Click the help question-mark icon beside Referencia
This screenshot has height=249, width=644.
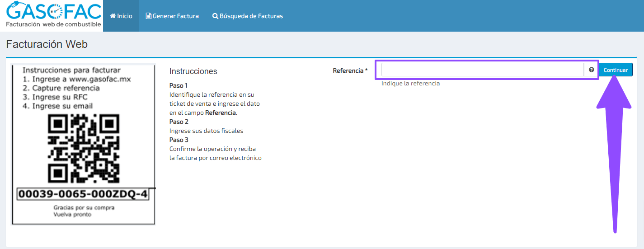591,70
